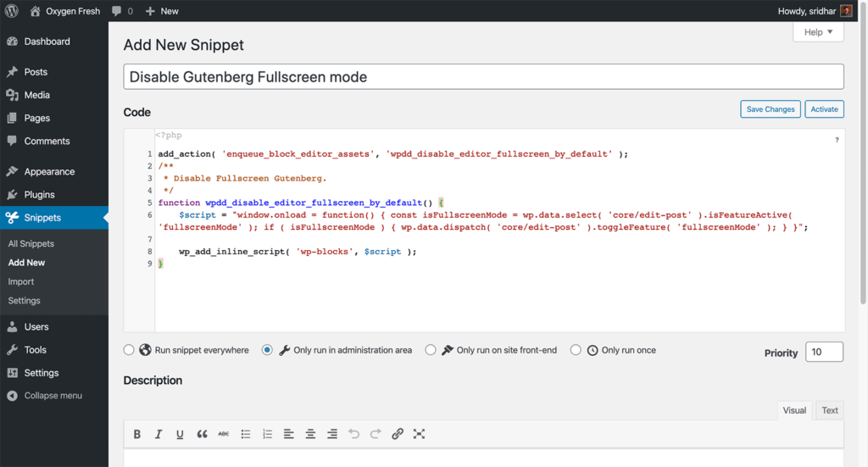Select Add New snippets submenu
The height and width of the screenshot is (467, 868).
pyautogui.click(x=26, y=263)
